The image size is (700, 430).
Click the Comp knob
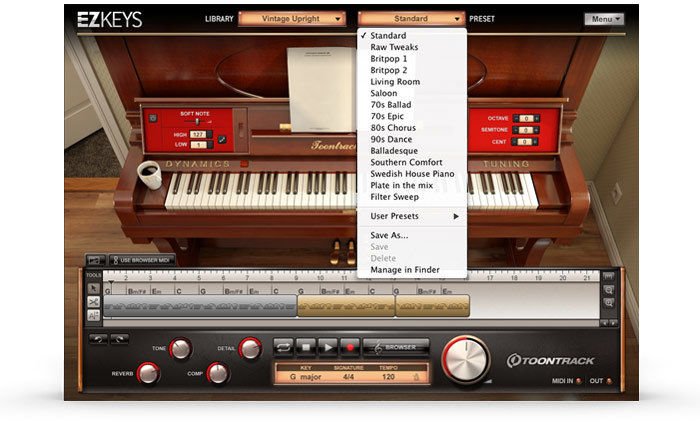(x=218, y=373)
